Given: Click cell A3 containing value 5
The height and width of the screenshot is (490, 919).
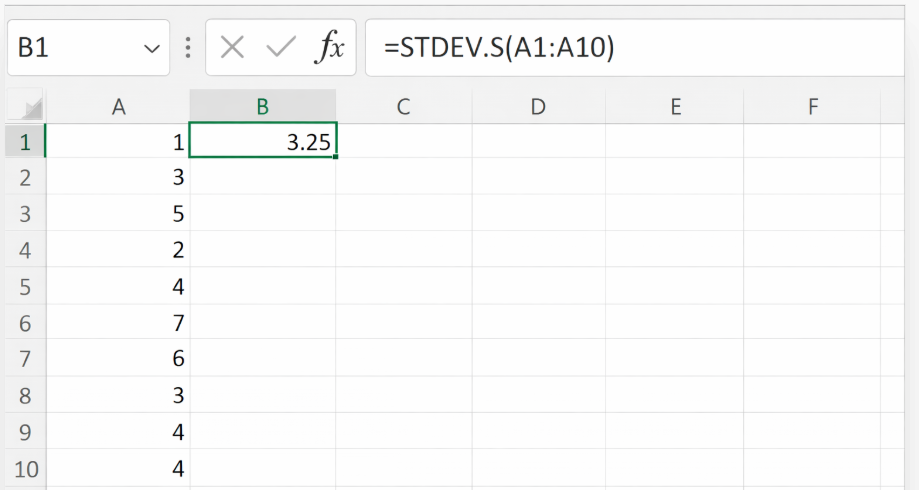Looking at the screenshot, I should coord(118,215).
